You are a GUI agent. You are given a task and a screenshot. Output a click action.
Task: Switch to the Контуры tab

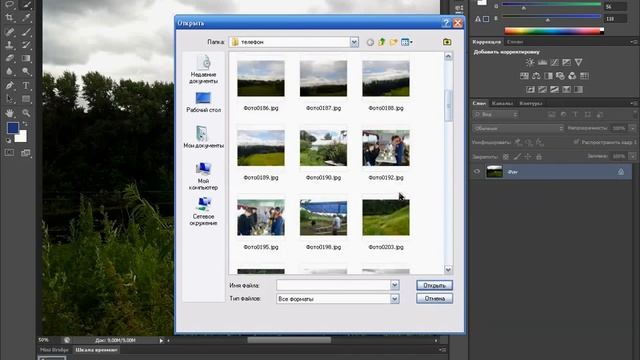click(531, 103)
